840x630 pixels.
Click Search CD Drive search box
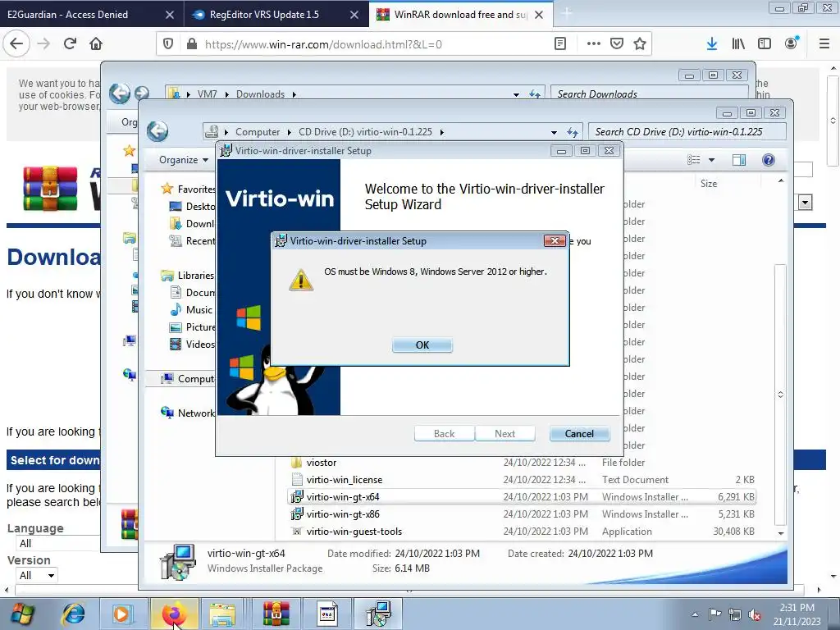click(687, 132)
